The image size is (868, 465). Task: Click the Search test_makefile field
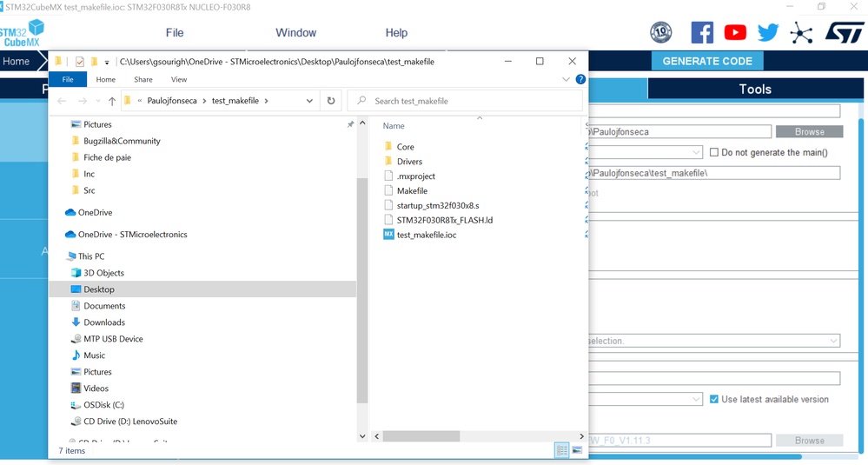(x=465, y=101)
